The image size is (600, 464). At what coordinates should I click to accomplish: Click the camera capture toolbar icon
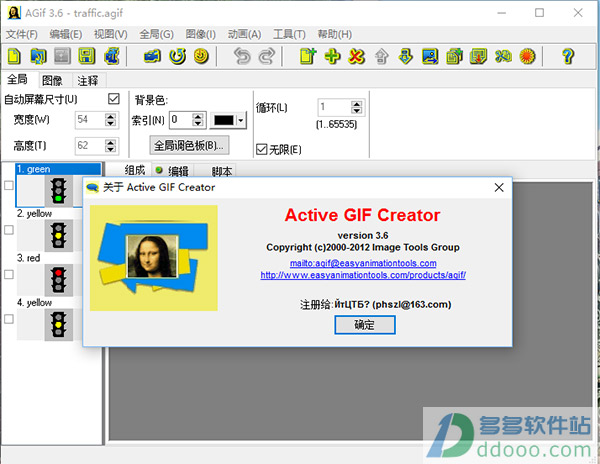[x=152, y=56]
